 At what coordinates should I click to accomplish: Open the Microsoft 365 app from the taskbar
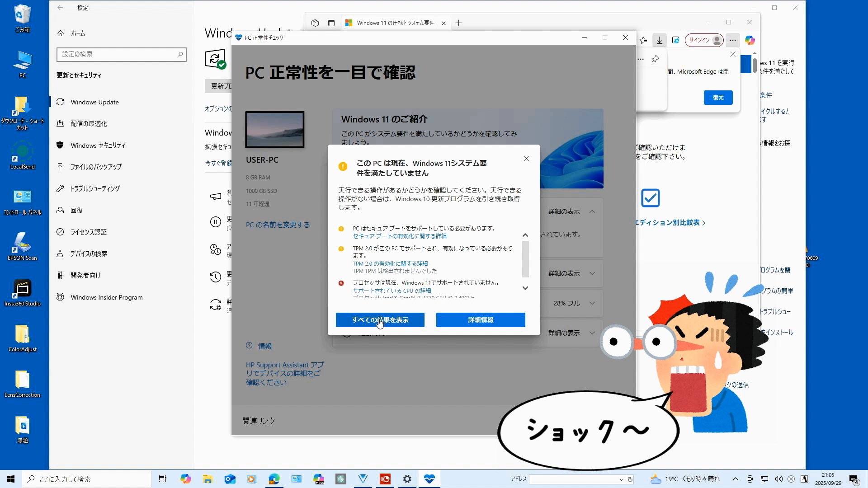point(318,479)
